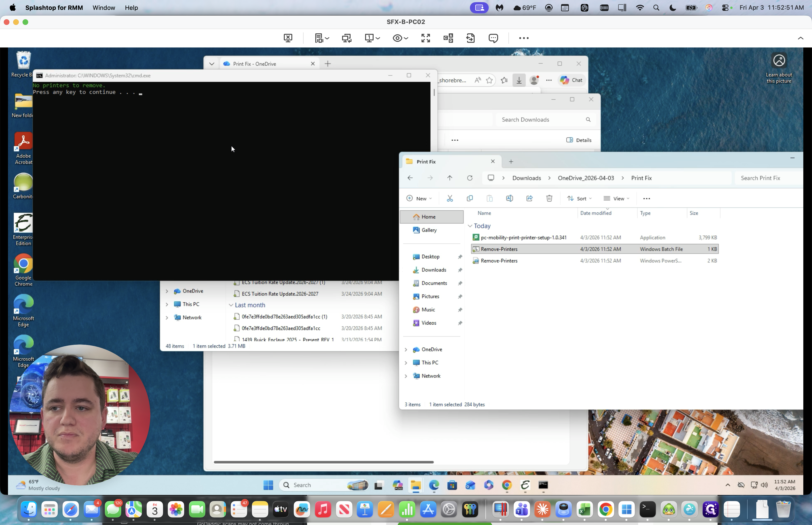This screenshot has width=812, height=525.
Task: Click the Share icon in Explorer toolbar
Action: click(529, 198)
